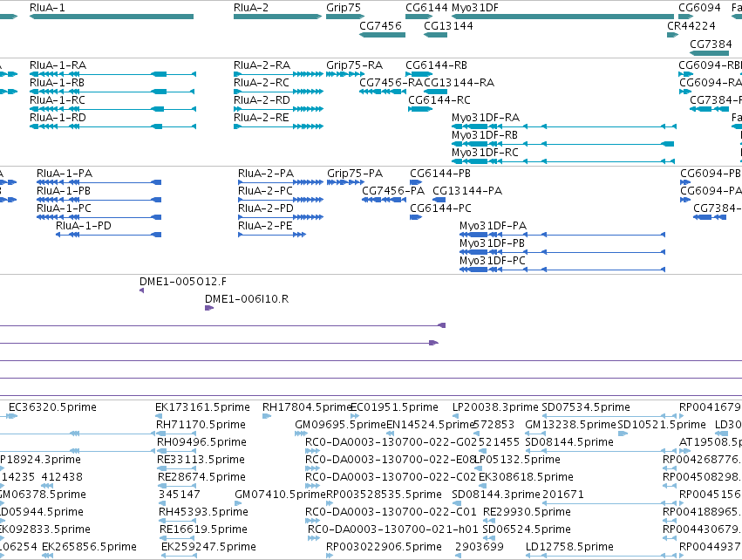Select the Myo31DF-RC transcript
This screenshot has width=742, height=560.
tap(563, 161)
